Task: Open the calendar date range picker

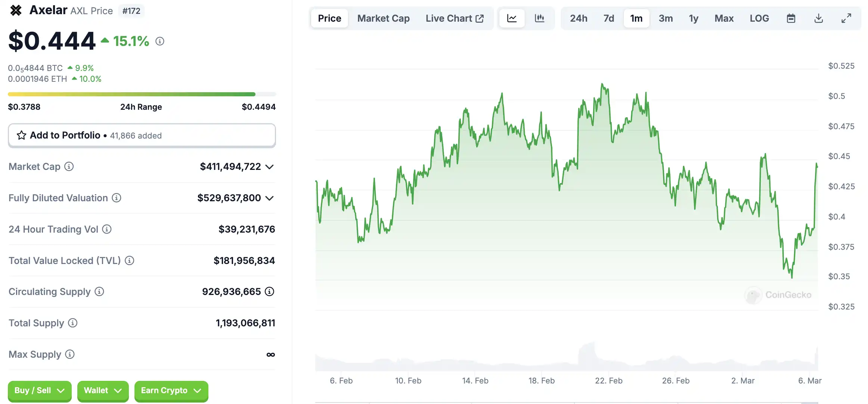Action: click(791, 18)
